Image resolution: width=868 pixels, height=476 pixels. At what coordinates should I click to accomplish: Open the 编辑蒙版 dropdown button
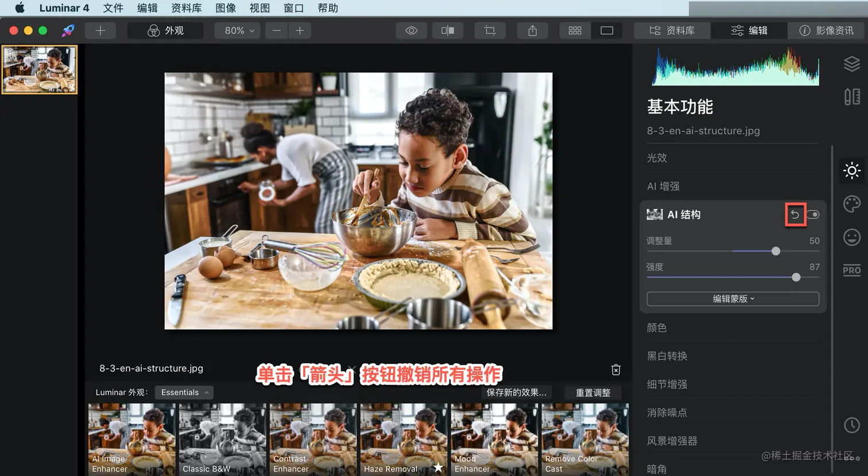[x=733, y=299]
